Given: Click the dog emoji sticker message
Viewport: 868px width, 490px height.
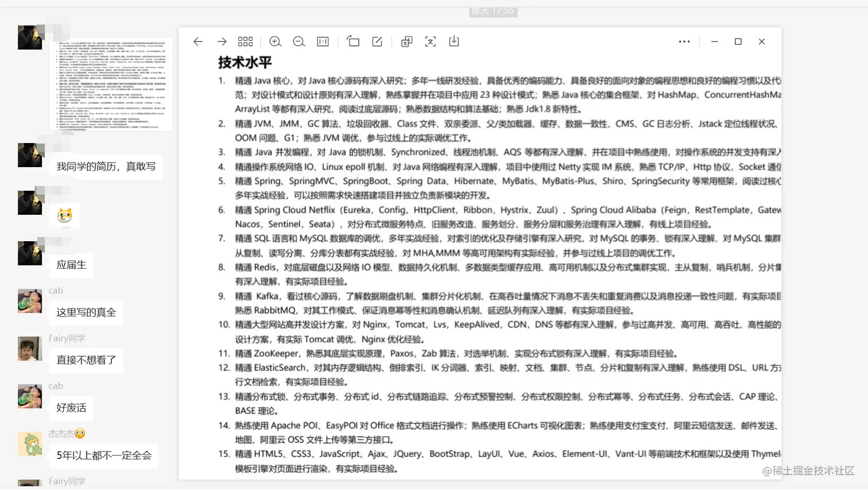Looking at the screenshot, I should 64,215.
